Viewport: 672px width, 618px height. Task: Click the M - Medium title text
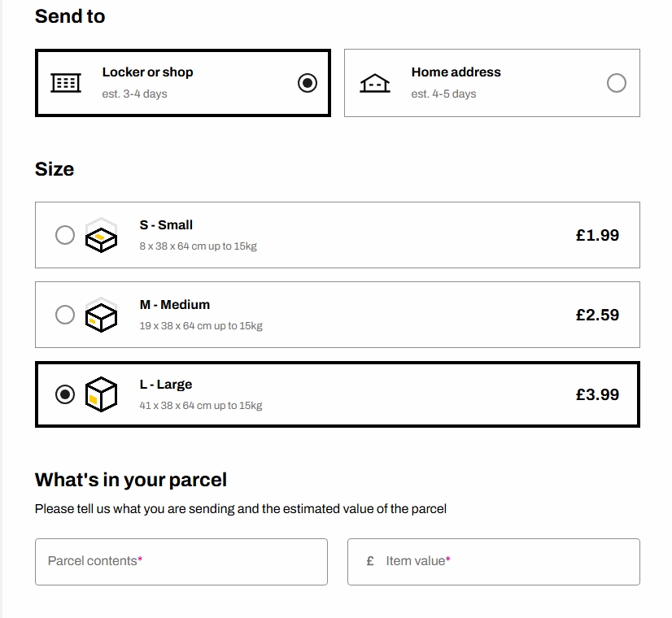[175, 304]
